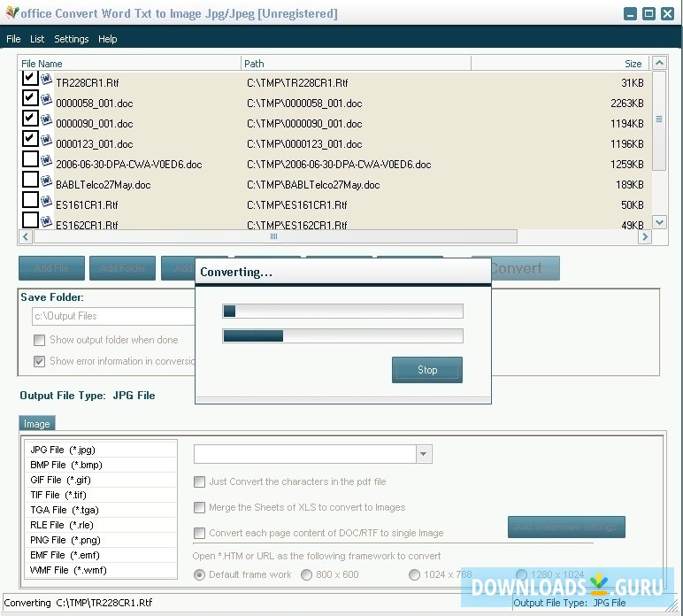
Task: Sort by Size column header
Action: (x=561, y=64)
